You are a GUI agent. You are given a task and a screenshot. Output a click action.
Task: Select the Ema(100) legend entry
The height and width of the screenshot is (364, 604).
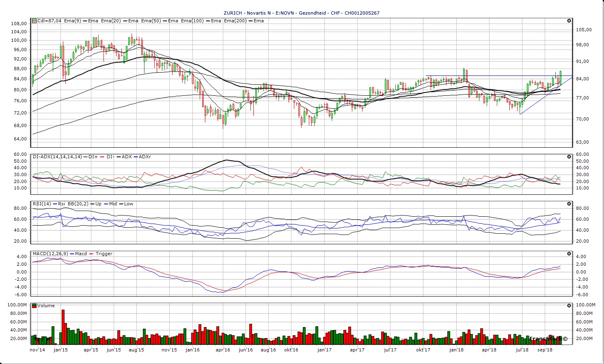click(x=192, y=21)
